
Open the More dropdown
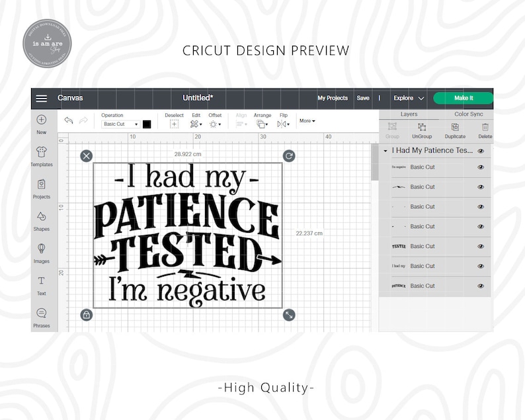click(x=307, y=120)
